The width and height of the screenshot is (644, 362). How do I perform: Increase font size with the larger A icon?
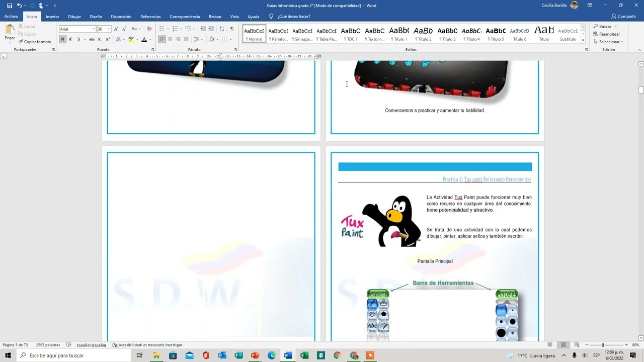(116, 29)
